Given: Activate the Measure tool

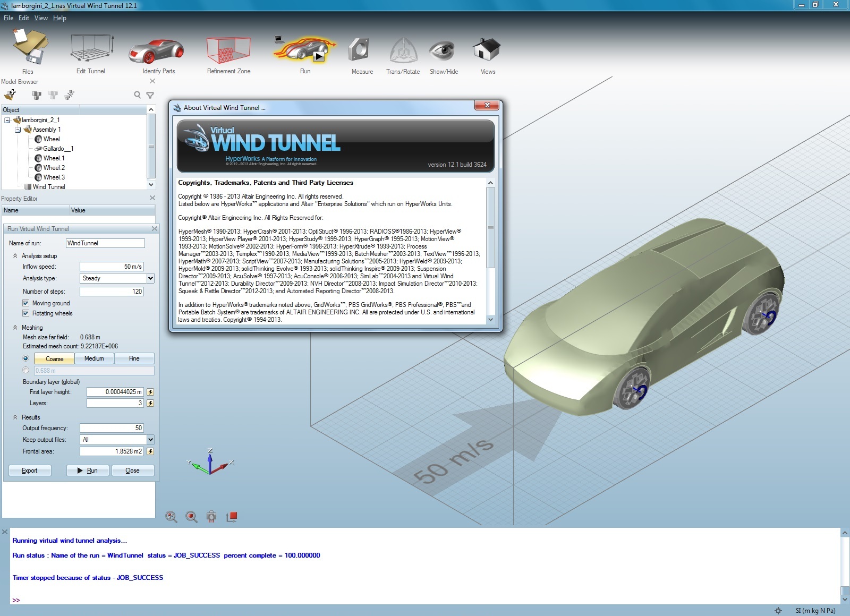Looking at the screenshot, I should pyautogui.click(x=359, y=50).
